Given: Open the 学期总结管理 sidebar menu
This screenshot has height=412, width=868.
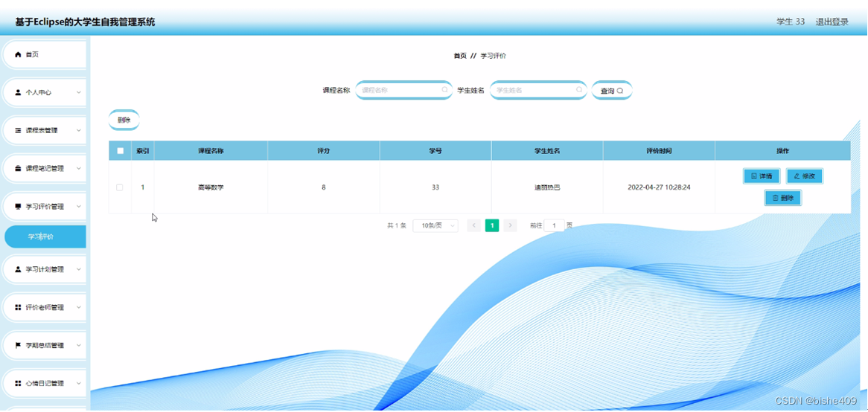Looking at the screenshot, I should click(45, 345).
